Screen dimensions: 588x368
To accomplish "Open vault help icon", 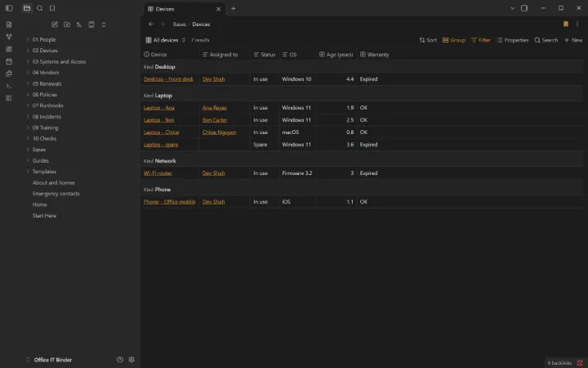I will (x=120, y=359).
